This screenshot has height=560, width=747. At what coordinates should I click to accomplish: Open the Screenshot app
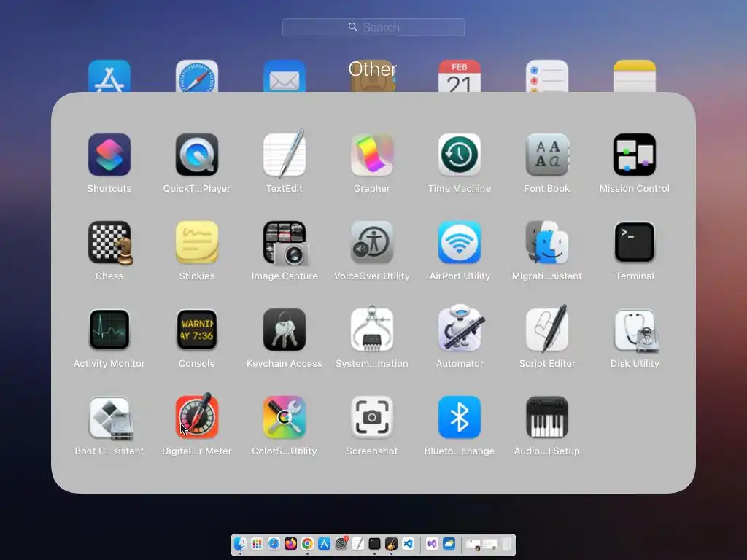coord(372,417)
